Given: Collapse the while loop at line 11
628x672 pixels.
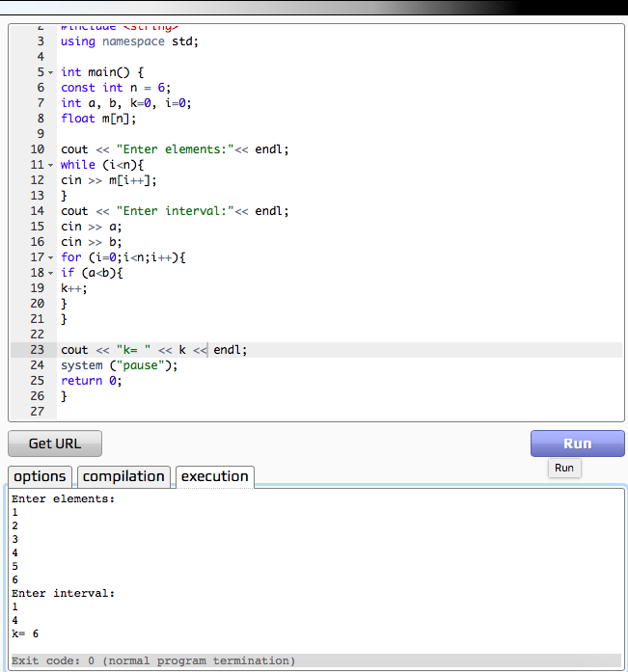Looking at the screenshot, I should pyautogui.click(x=50, y=166).
